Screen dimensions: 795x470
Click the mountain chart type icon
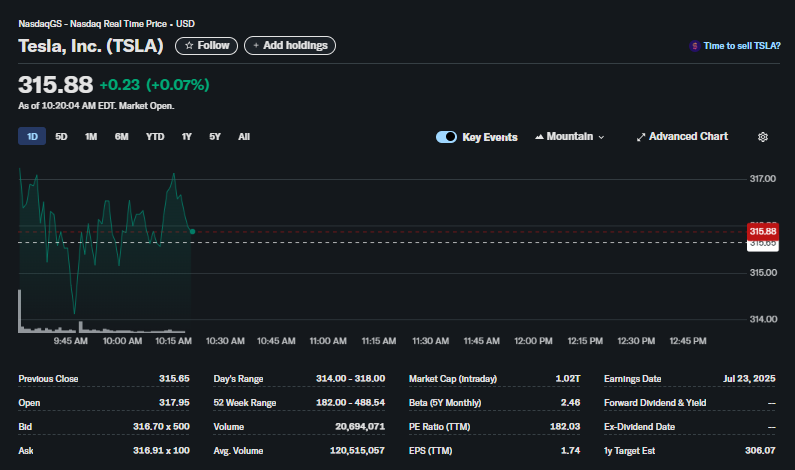[x=539, y=136]
